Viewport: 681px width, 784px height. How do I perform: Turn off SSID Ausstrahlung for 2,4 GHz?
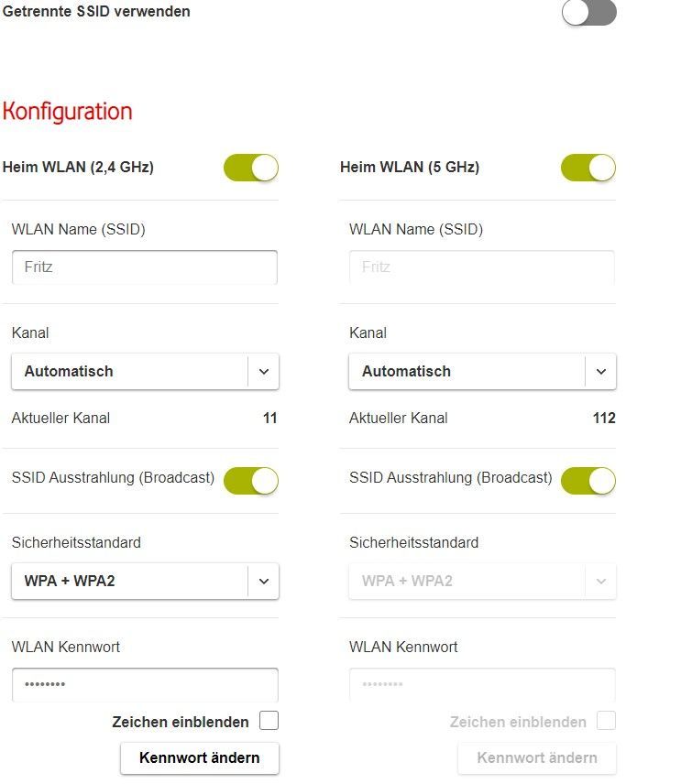pyautogui.click(x=250, y=480)
